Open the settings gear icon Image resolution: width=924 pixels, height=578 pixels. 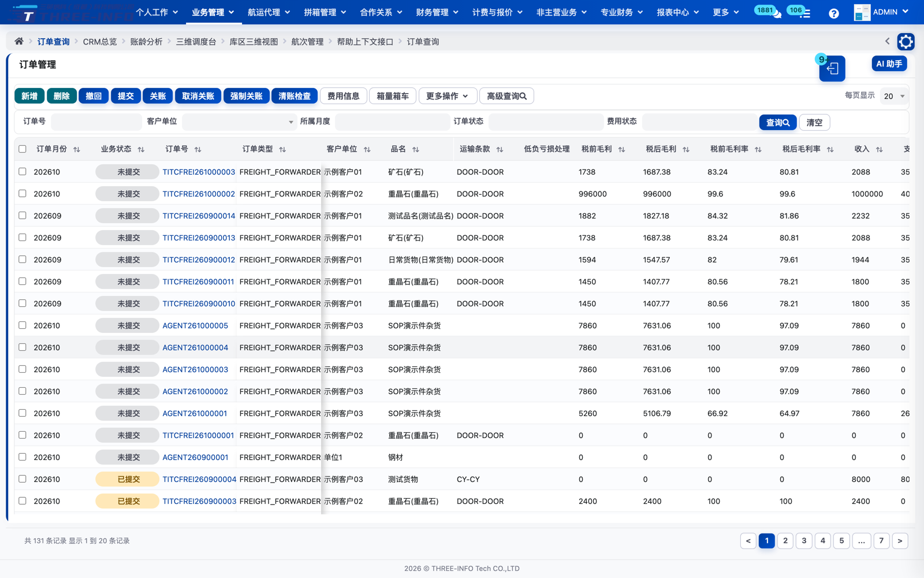tap(906, 42)
